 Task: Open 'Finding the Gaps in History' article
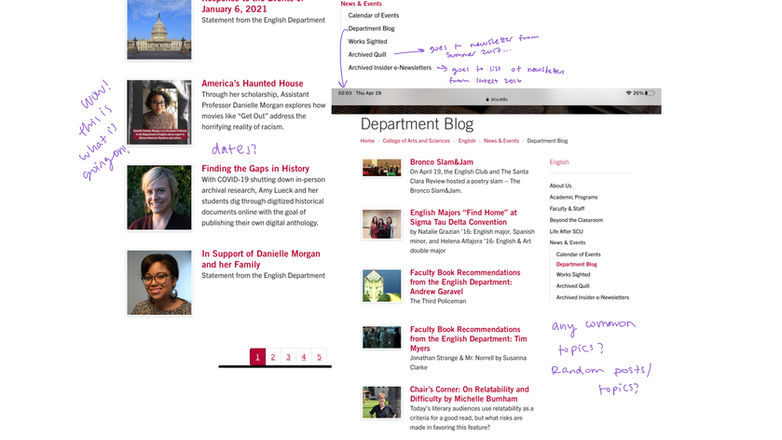click(255, 169)
